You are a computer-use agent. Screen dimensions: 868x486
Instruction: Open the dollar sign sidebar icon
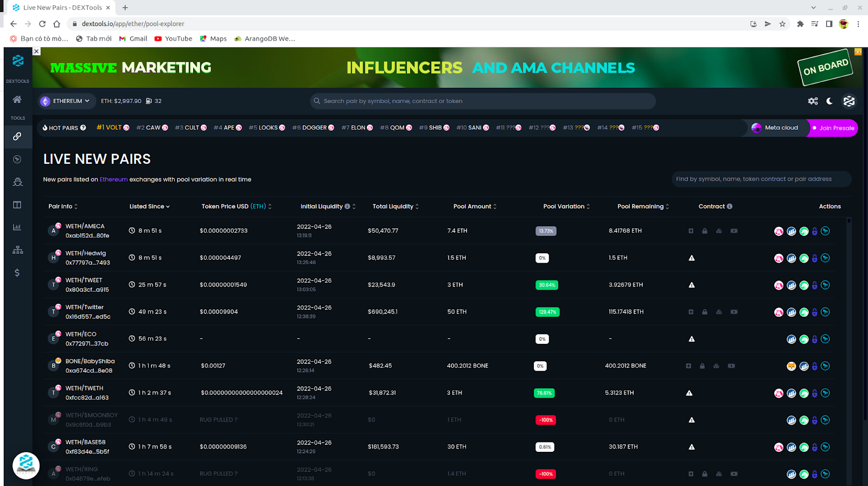coord(17,272)
